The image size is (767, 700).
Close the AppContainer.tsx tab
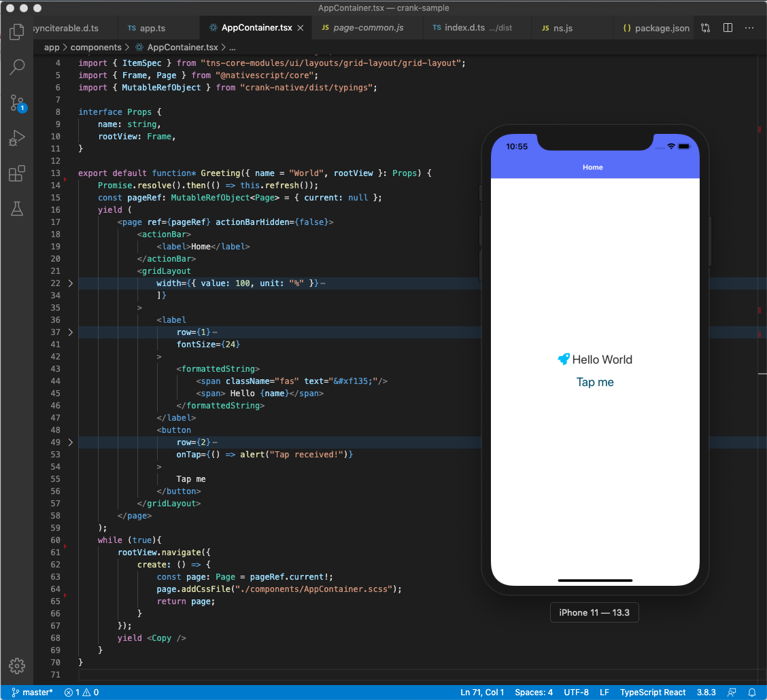pos(301,28)
